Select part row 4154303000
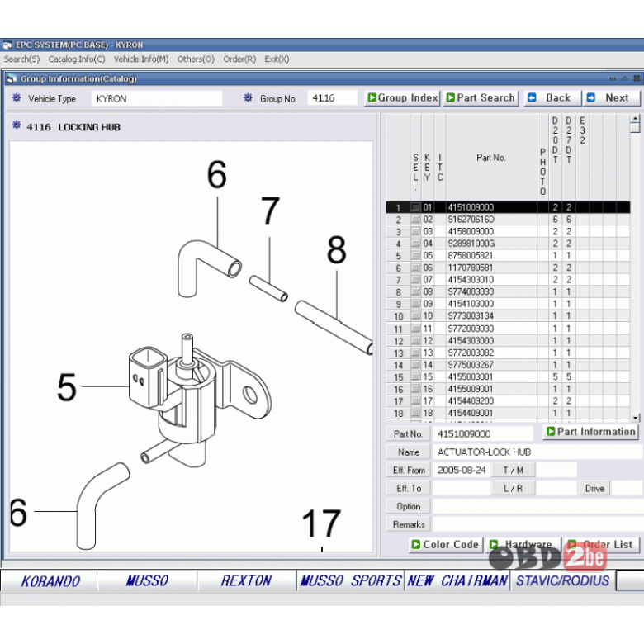 pyautogui.click(x=508, y=340)
